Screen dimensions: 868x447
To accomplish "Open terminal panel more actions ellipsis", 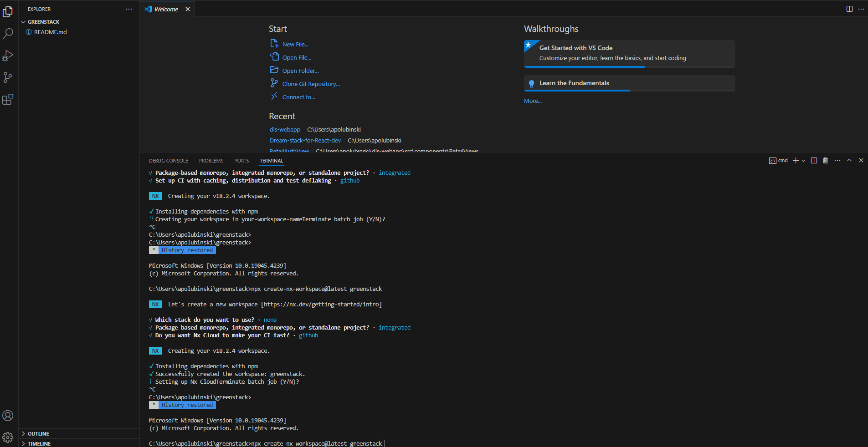I will pos(837,161).
